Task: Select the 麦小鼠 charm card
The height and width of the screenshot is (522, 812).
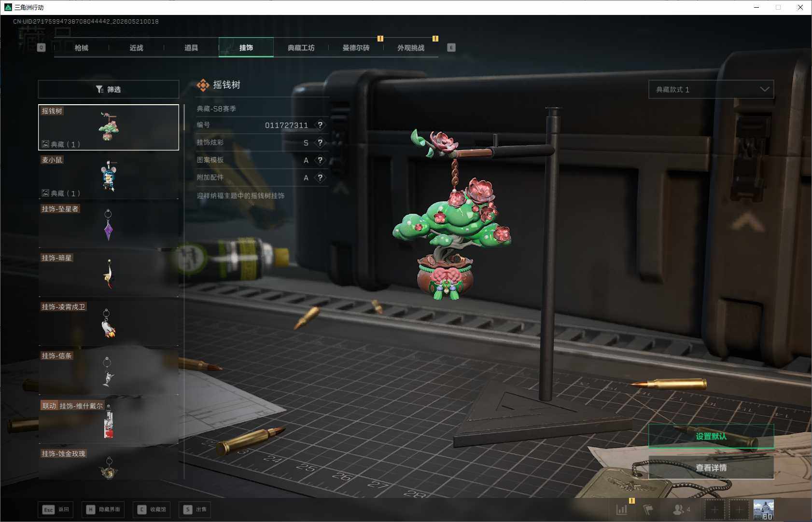Action: 109,176
